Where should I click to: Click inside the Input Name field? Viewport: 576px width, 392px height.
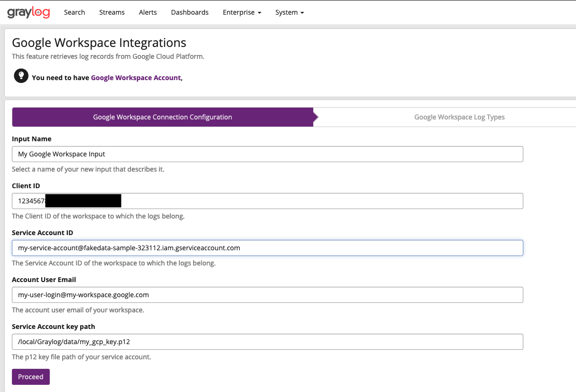[267, 154]
